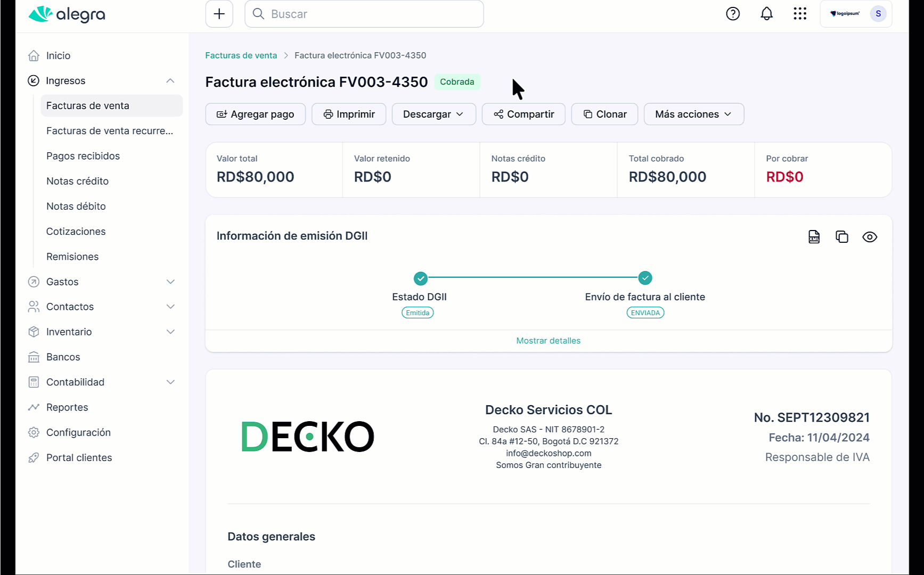Click the Bancos bank icon
The width and height of the screenshot is (924, 575).
point(34,357)
